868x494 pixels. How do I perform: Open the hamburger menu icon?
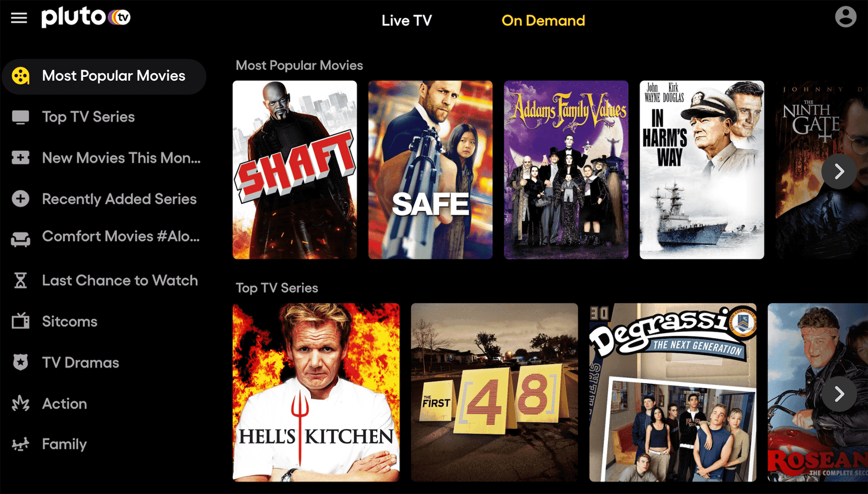pyautogui.click(x=20, y=18)
